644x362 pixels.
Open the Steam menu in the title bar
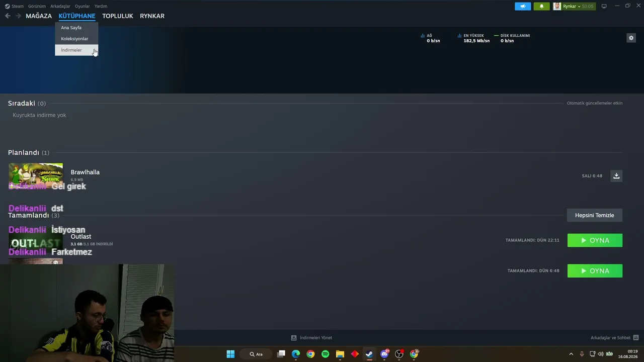click(x=14, y=6)
